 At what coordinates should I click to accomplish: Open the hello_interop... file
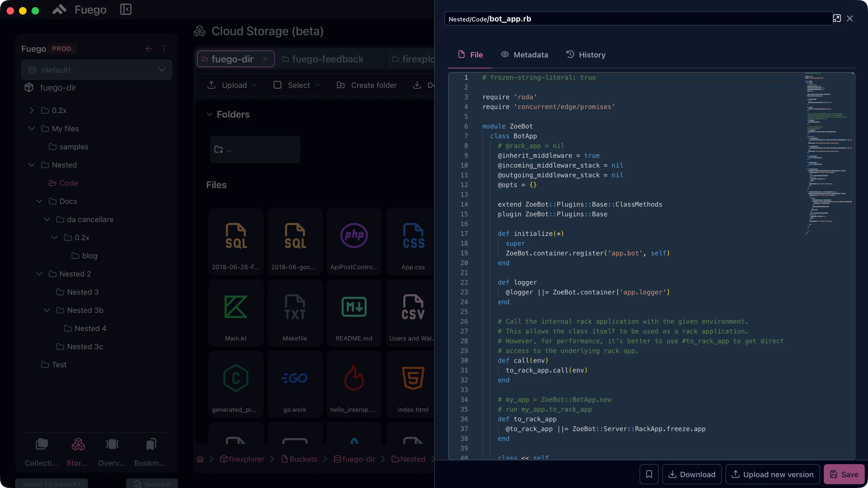pos(354,384)
